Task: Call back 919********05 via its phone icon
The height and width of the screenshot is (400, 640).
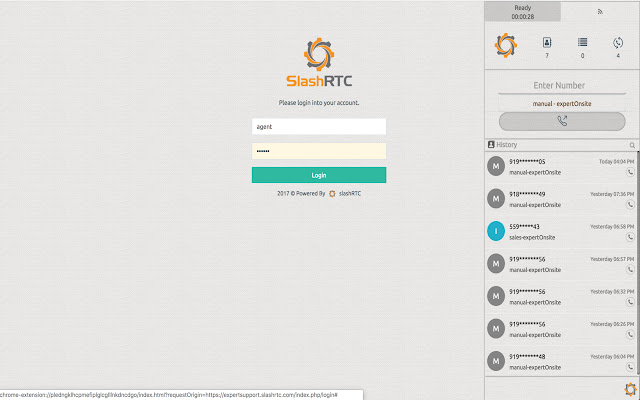Action: coord(630,172)
